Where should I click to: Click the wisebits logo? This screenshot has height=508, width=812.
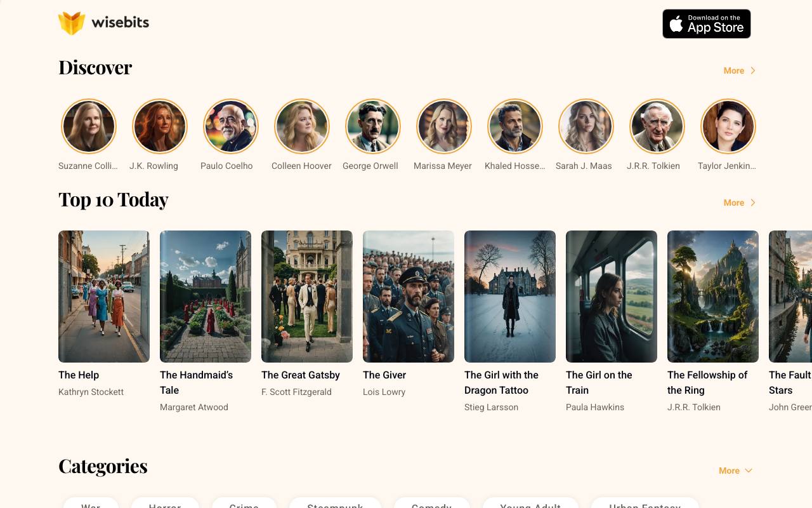pos(103,23)
